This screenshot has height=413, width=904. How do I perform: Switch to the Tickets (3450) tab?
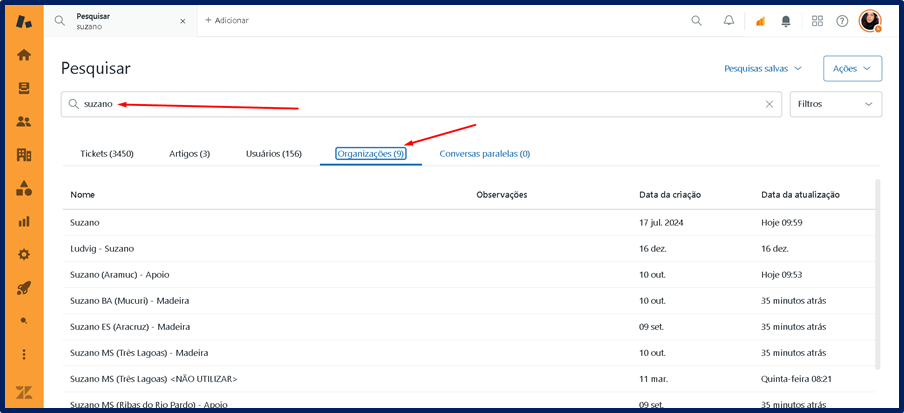coord(107,154)
